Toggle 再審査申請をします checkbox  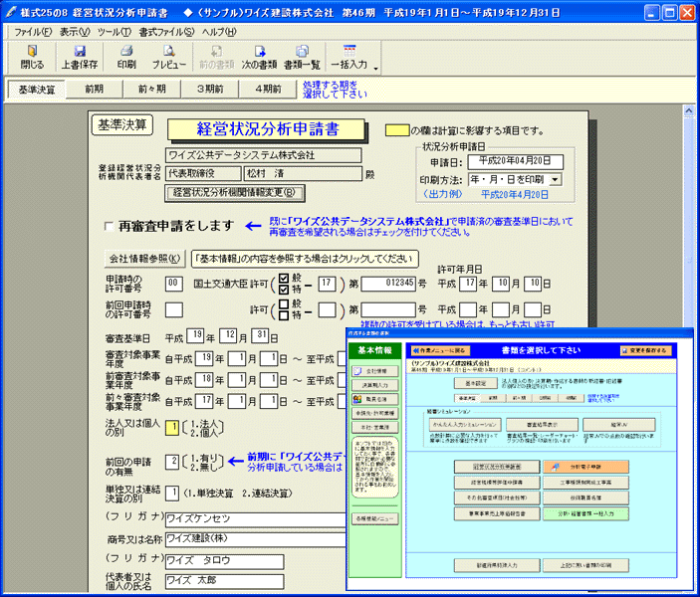109,226
